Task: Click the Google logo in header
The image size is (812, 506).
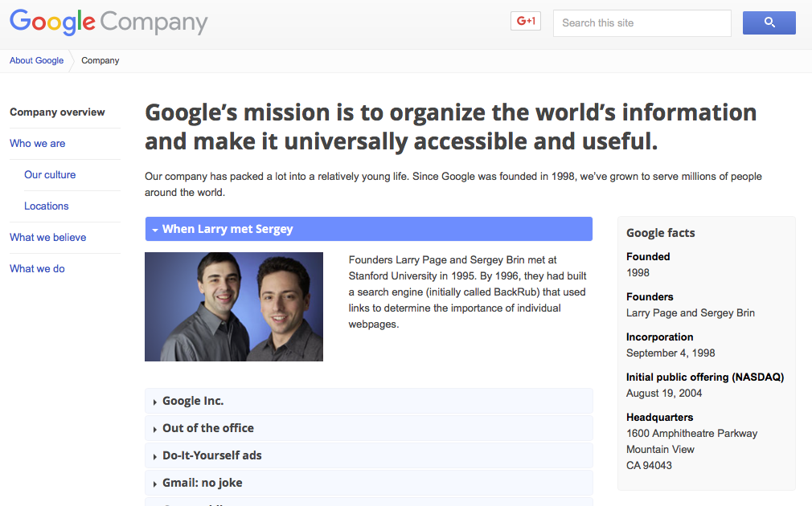Action: 52,22
